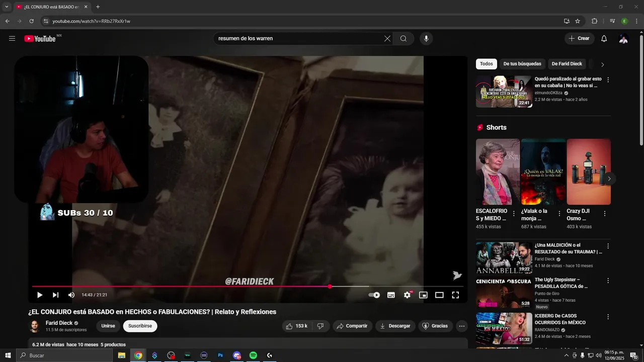
Task: Dislike the video
Action: point(320,326)
